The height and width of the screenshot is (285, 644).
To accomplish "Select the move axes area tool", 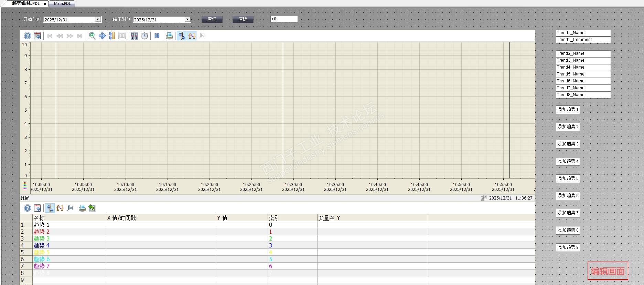I will tap(102, 36).
